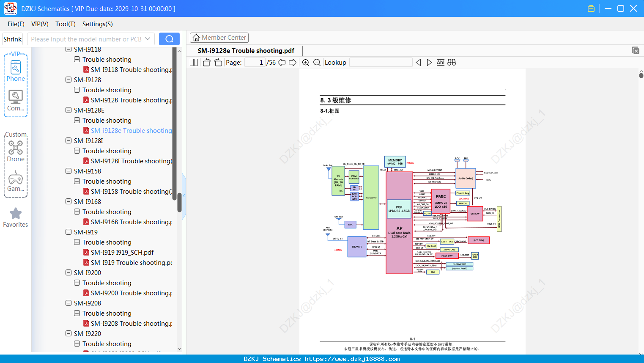Open SM-I9158 Trouble shooting document

coord(127,192)
